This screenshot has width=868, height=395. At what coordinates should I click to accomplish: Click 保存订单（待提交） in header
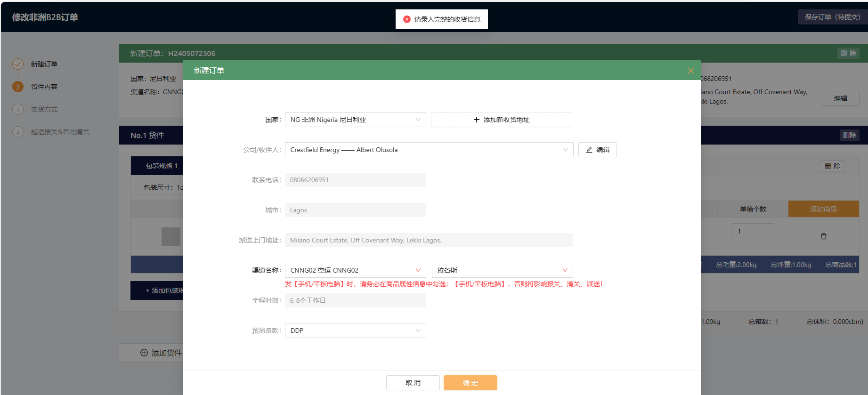click(832, 17)
